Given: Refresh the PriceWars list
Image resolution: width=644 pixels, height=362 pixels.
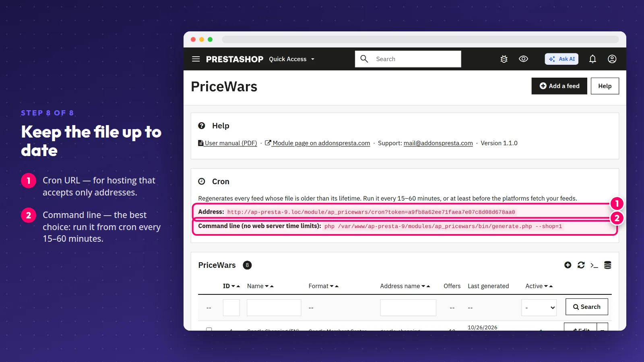Looking at the screenshot, I should tap(581, 265).
